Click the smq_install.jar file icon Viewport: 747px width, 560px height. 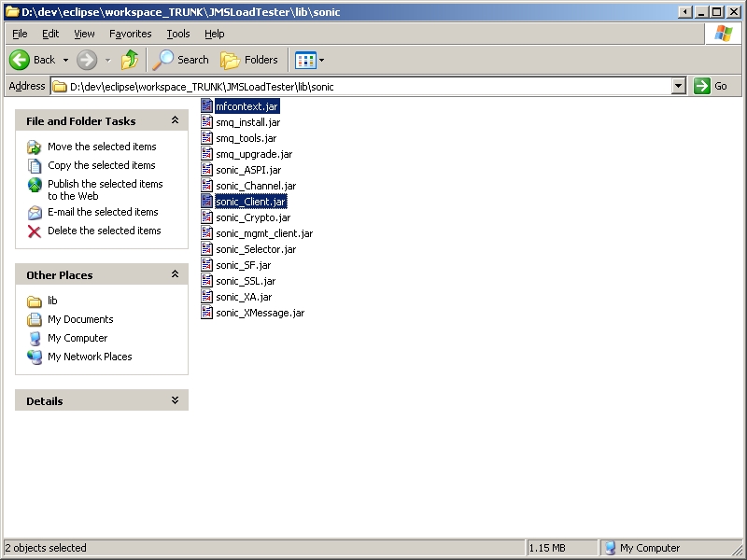tap(206, 122)
